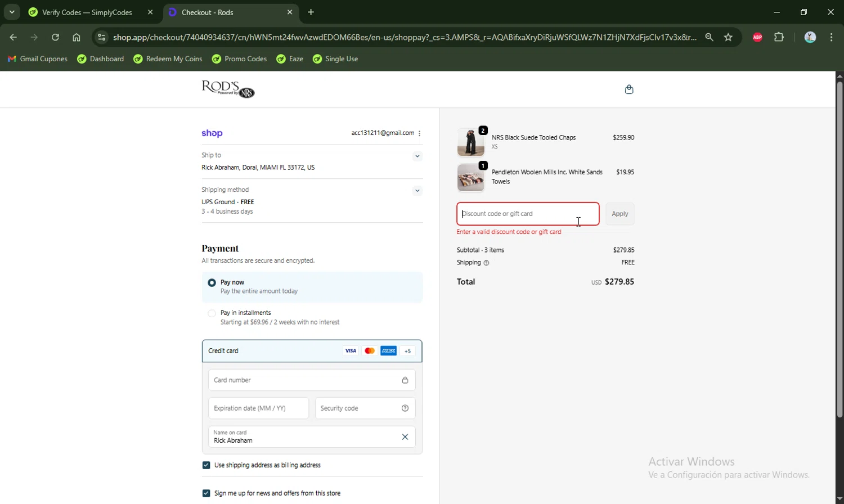844x504 pixels.
Task: Open the zoom magnifier in address bar
Action: click(x=710, y=38)
